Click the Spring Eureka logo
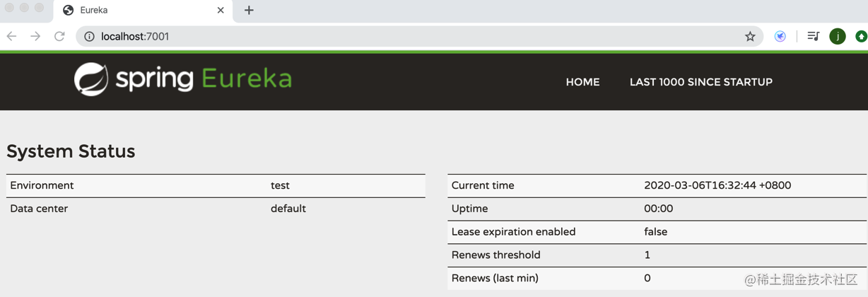868x297 pixels. coord(183,79)
